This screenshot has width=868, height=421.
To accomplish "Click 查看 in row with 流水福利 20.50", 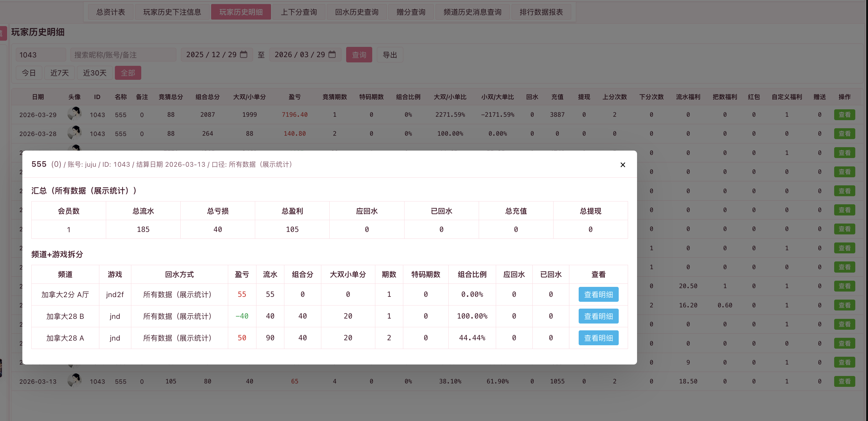I will tap(844, 286).
